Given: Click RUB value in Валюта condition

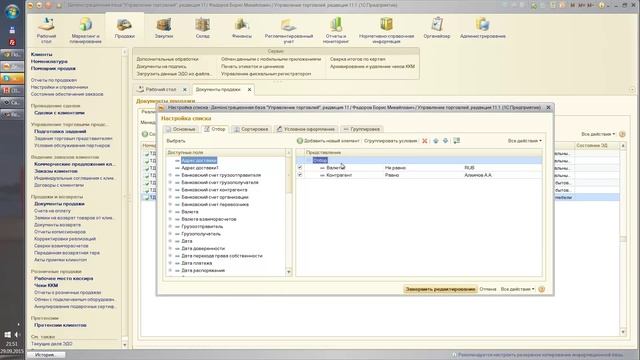Looking at the screenshot, I should coord(469,168).
